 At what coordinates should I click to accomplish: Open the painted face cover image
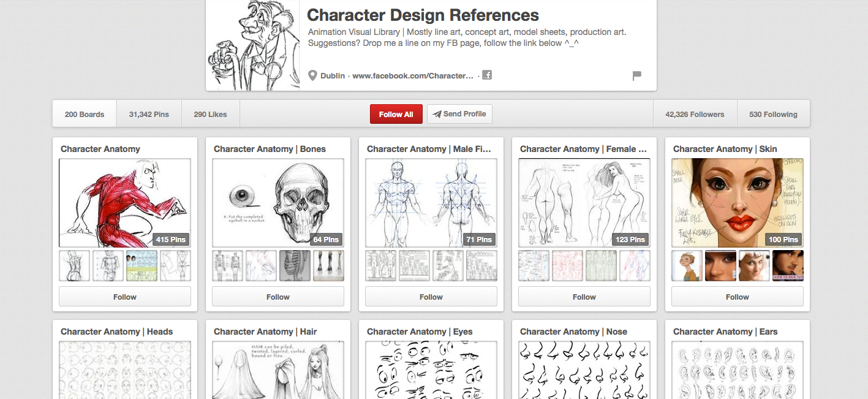[738, 203]
